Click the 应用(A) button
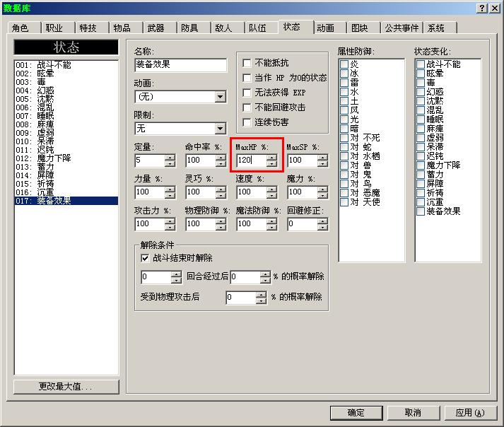Viewport: 504px width, 427px height. coord(470,413)
